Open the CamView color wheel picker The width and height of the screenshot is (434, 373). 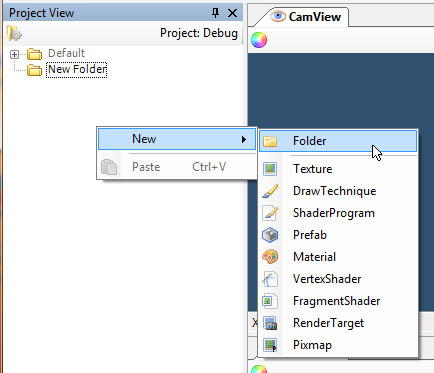259,40
